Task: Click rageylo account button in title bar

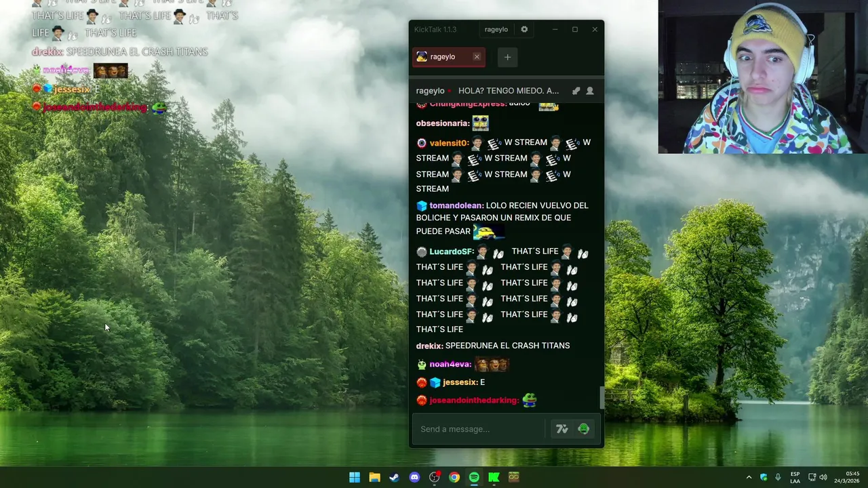Action: point(496,29)
